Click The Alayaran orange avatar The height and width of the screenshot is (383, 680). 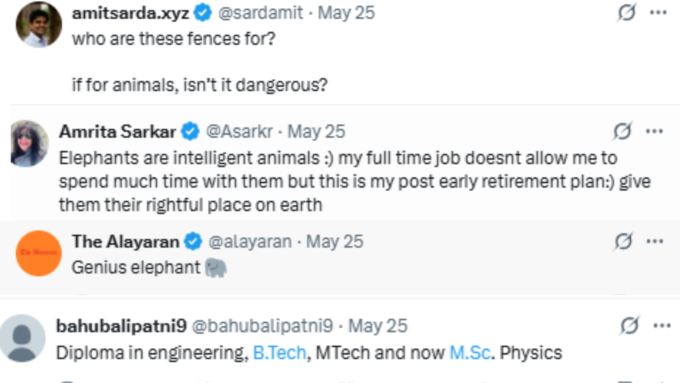point(39,253)
